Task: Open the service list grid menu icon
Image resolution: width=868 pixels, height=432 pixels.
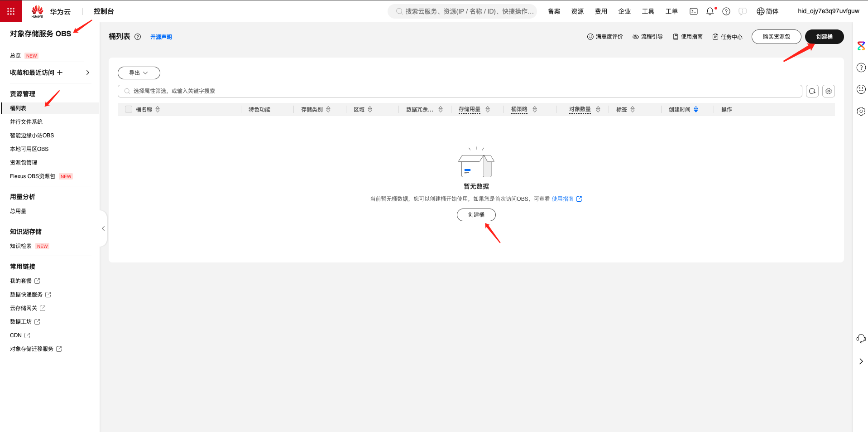Action: (x=11, y=11)
